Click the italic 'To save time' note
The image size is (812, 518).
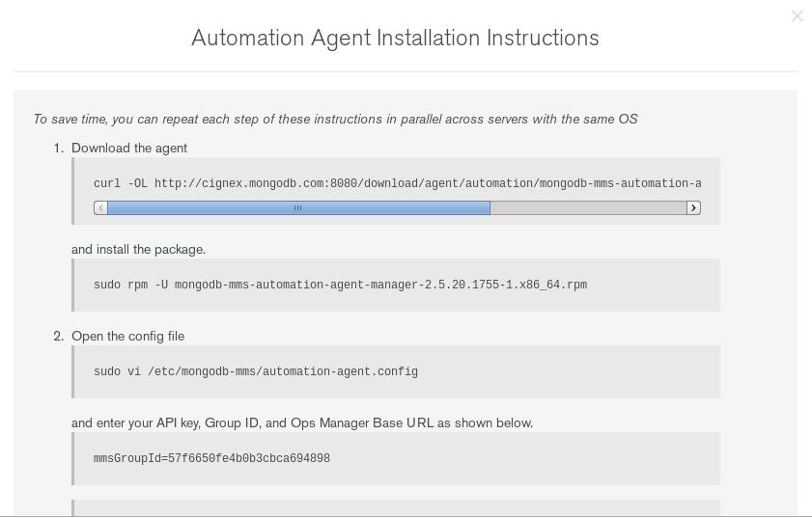[x=336, y=119]
